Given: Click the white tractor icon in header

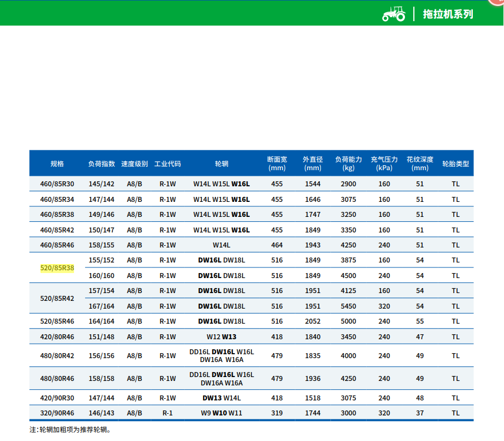Looking at the screenshot, I should coord(394,14).
